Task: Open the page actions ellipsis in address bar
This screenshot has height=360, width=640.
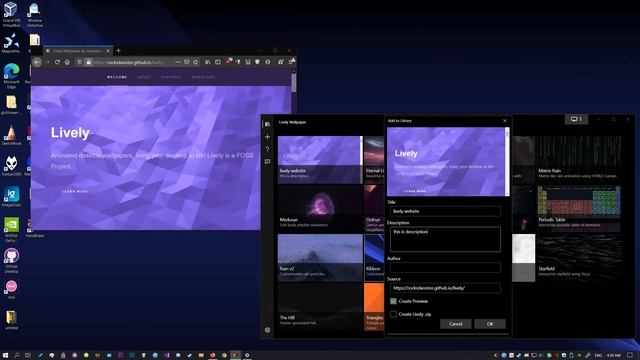Action: coord(178,62)
